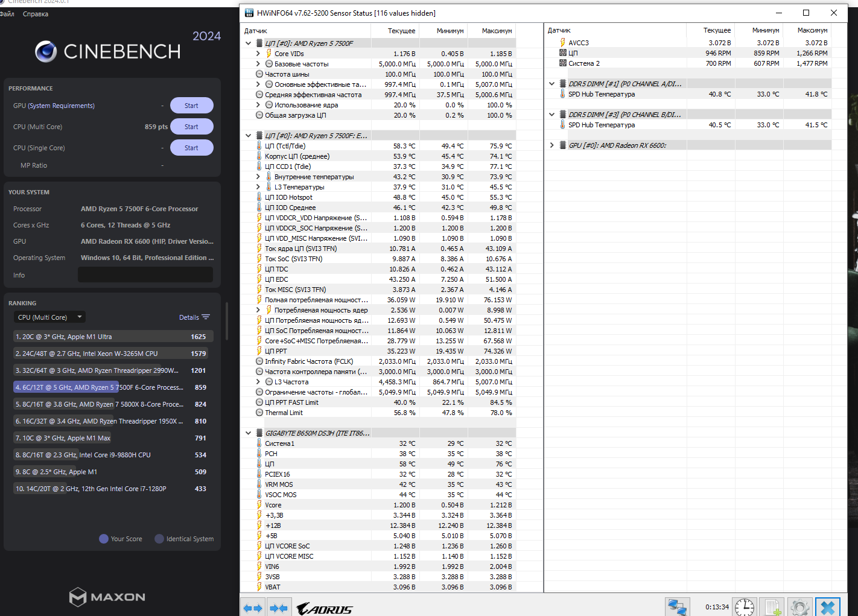The height and width of the screenshot is (616, 858).
Task: Select the ЦП PPT sensor row
Action: (378, 351)
